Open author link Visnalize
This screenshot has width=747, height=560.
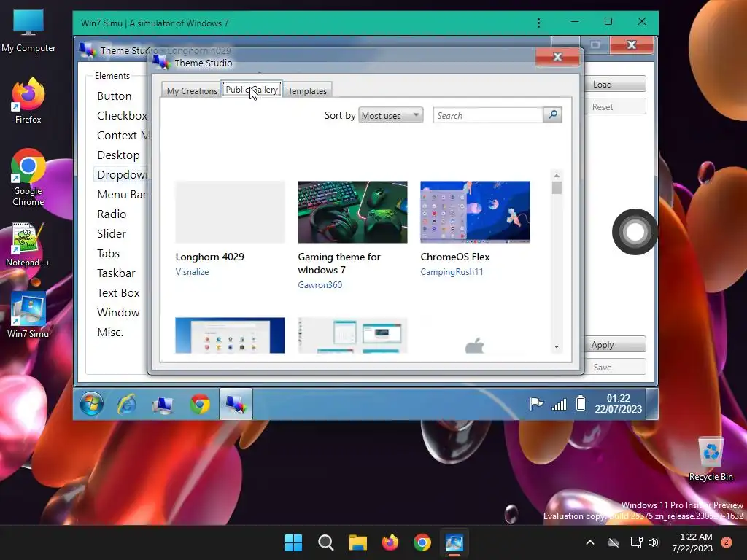click(192, 272)
